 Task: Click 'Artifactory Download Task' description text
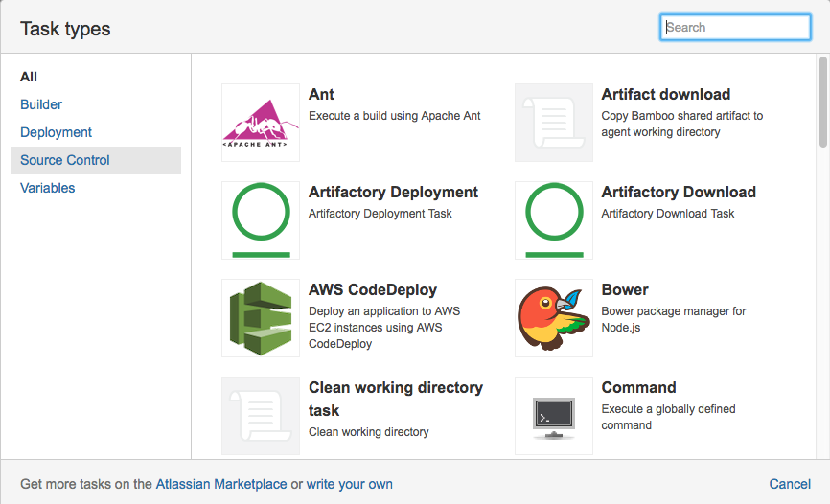point(667,214)
